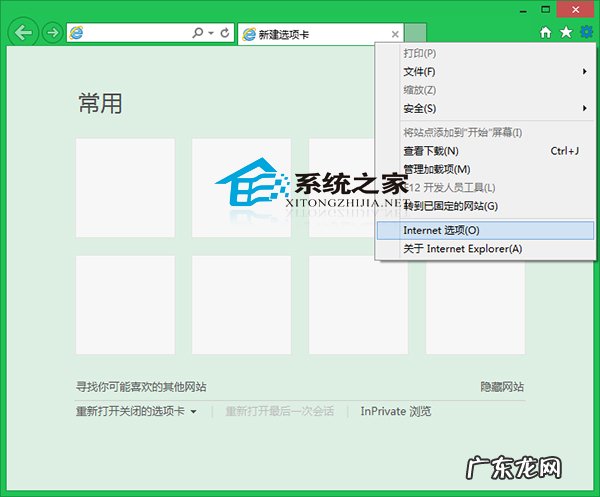Click the Tools gear icon
This screenshot has height=497, width=600.
[x=586, y=32]
